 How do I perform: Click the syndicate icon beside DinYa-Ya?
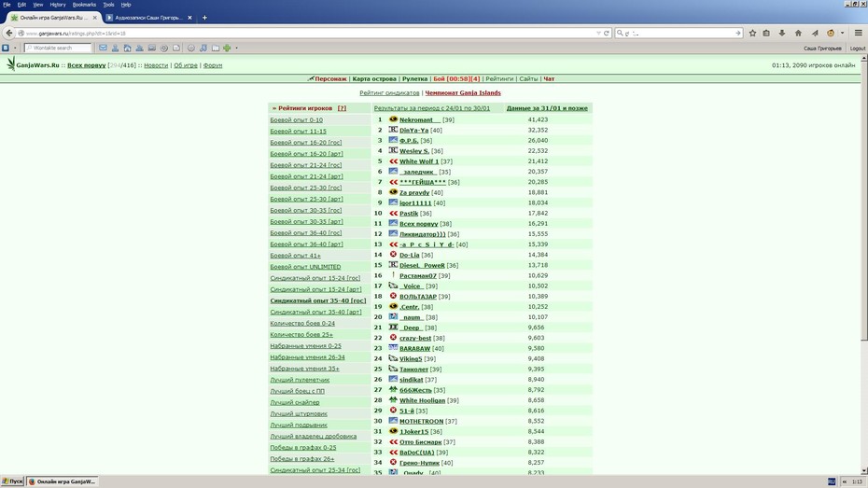[x=393, y=130]
